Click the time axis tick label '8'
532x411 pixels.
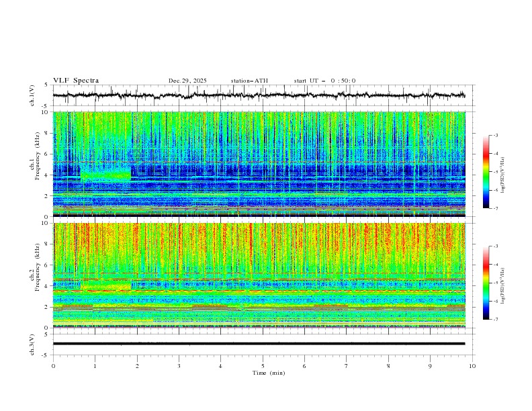coord(388,366)
